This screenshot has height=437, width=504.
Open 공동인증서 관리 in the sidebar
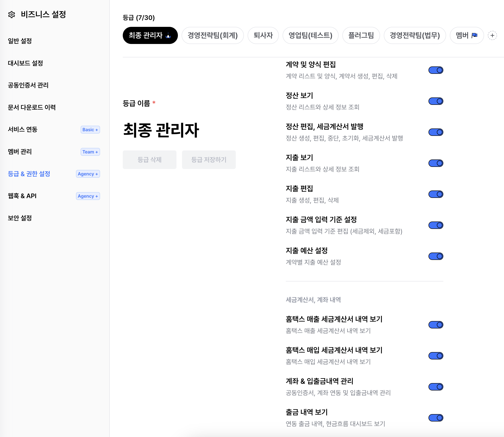pos(28,85)
